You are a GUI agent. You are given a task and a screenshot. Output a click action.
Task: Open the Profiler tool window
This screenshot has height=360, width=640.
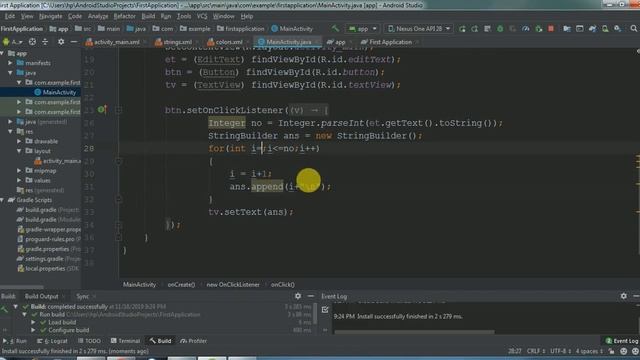tap(193, 341)
